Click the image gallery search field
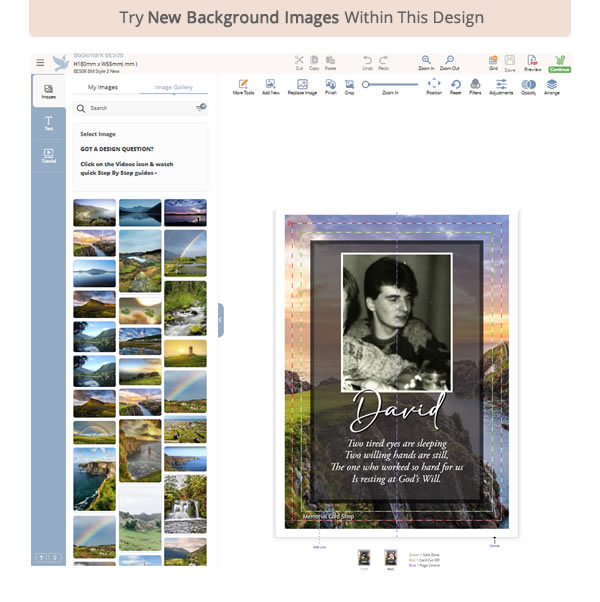Image resolution: width=600 pixels, height=602 pixels. pyautogui.click(x=135, y=107)
